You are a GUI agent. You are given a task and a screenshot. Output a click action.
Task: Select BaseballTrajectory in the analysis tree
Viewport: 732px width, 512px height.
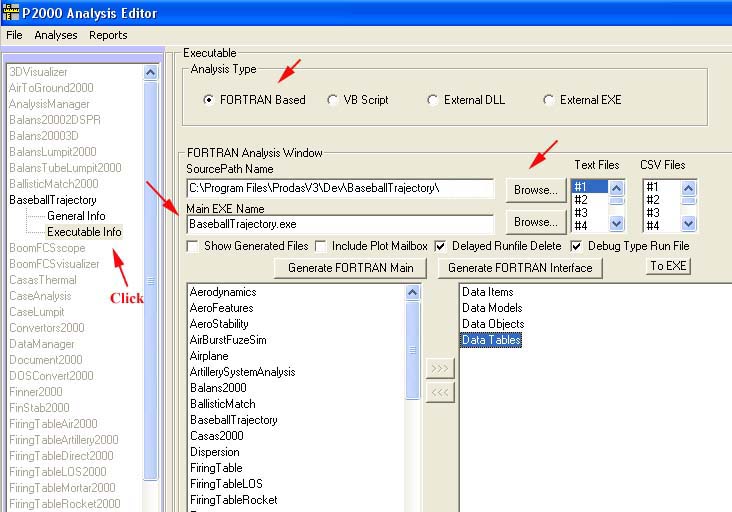53,200
